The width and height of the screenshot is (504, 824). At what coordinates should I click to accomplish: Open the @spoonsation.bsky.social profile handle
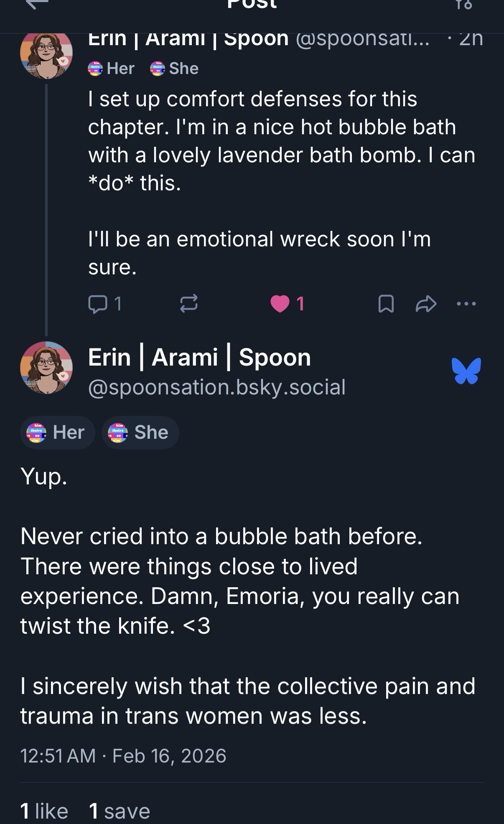216,387
